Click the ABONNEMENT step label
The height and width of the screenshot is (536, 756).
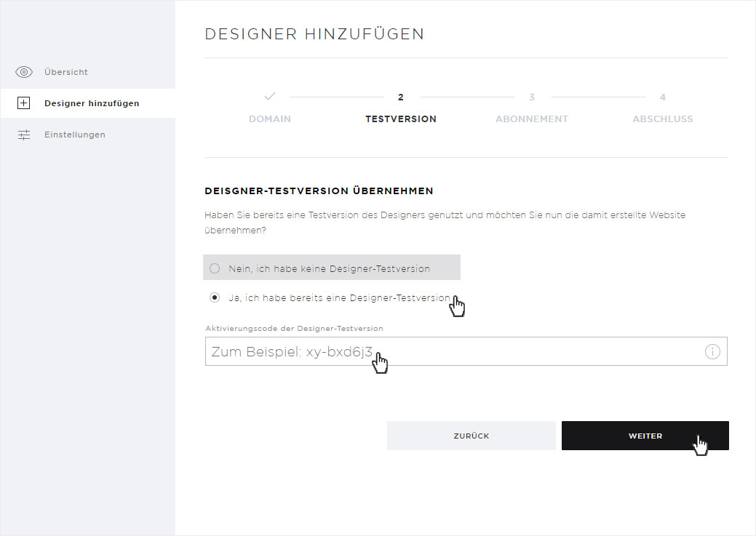[532, 119]
